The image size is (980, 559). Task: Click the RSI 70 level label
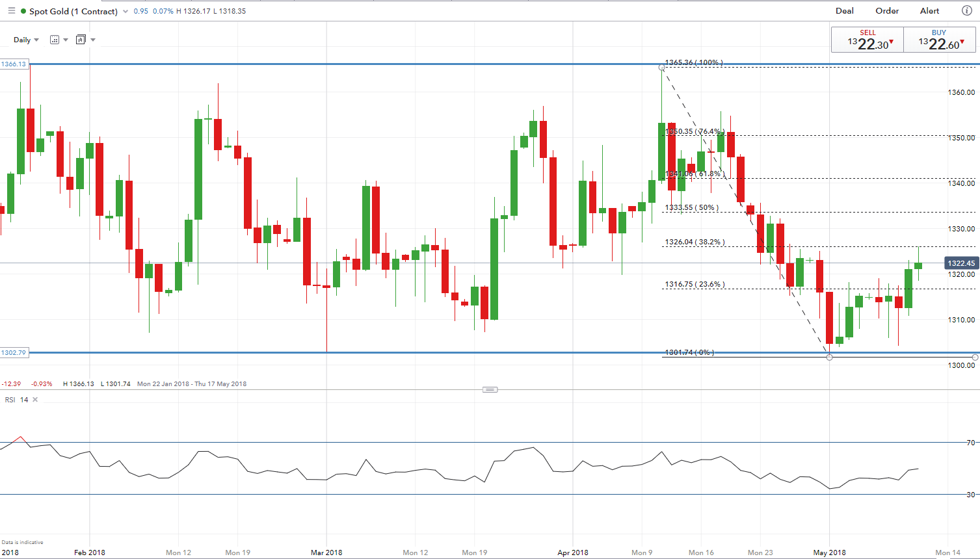(x=971, y=443)
